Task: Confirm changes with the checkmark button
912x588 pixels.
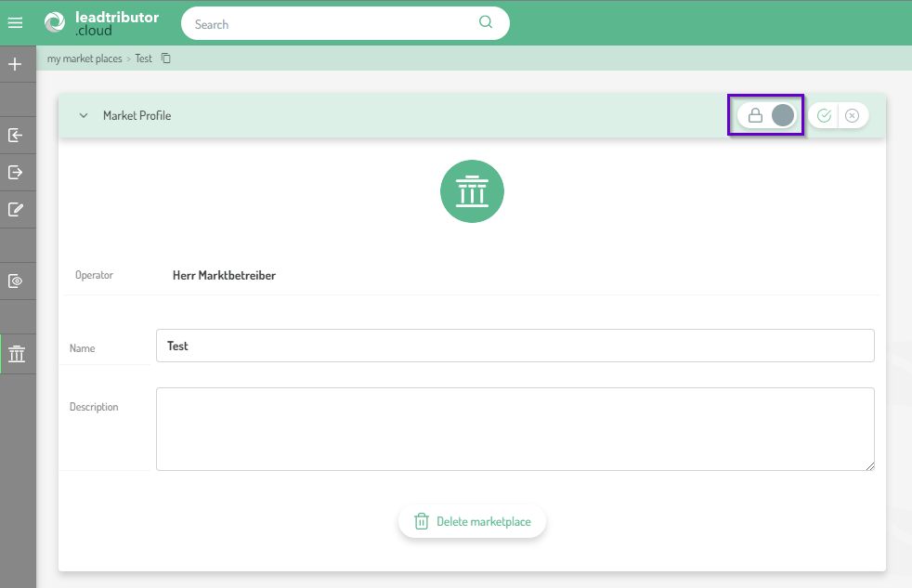Action: click(824, 116)
